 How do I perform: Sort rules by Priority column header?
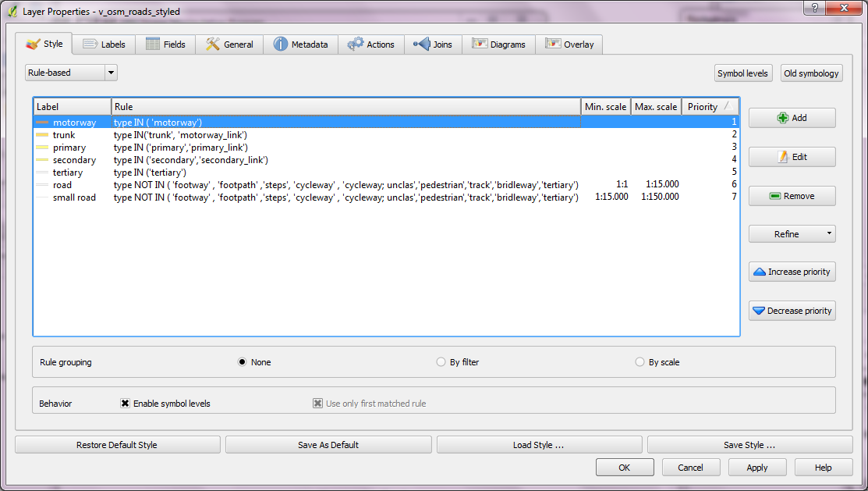click(709, 107)
